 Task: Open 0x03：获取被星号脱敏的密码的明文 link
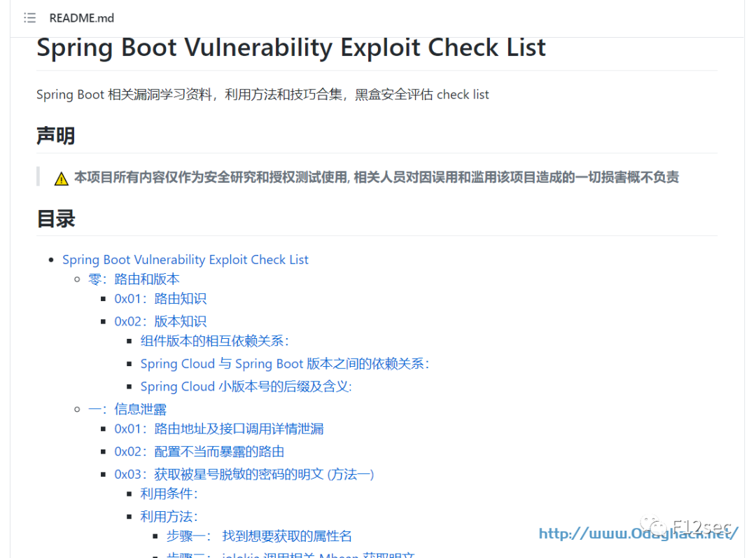(x=244, y=474)
